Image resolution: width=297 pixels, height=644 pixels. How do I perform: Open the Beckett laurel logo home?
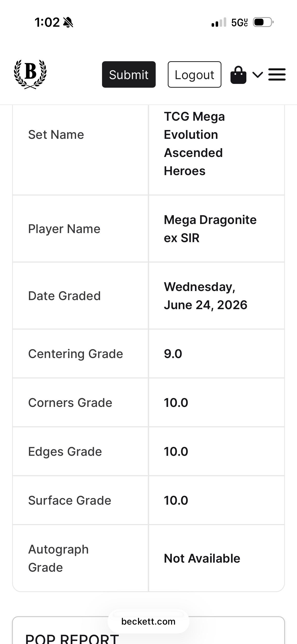[x=30, y=74]
